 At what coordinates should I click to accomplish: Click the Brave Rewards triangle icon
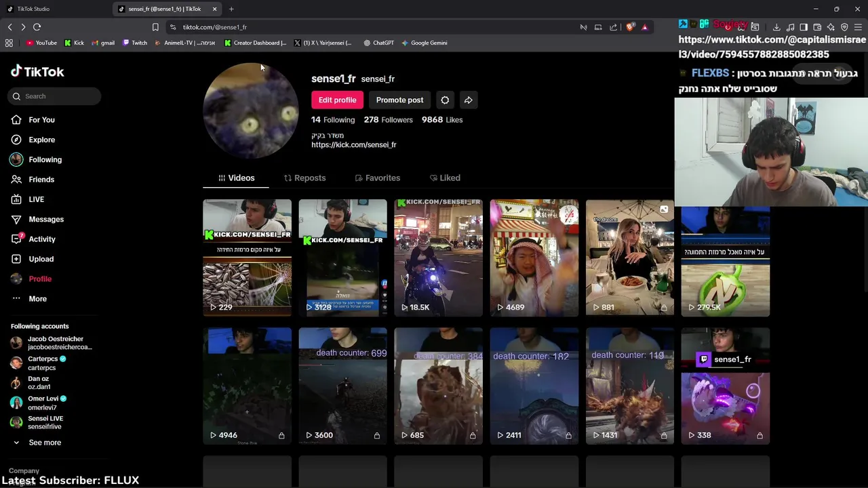point(644,27)
